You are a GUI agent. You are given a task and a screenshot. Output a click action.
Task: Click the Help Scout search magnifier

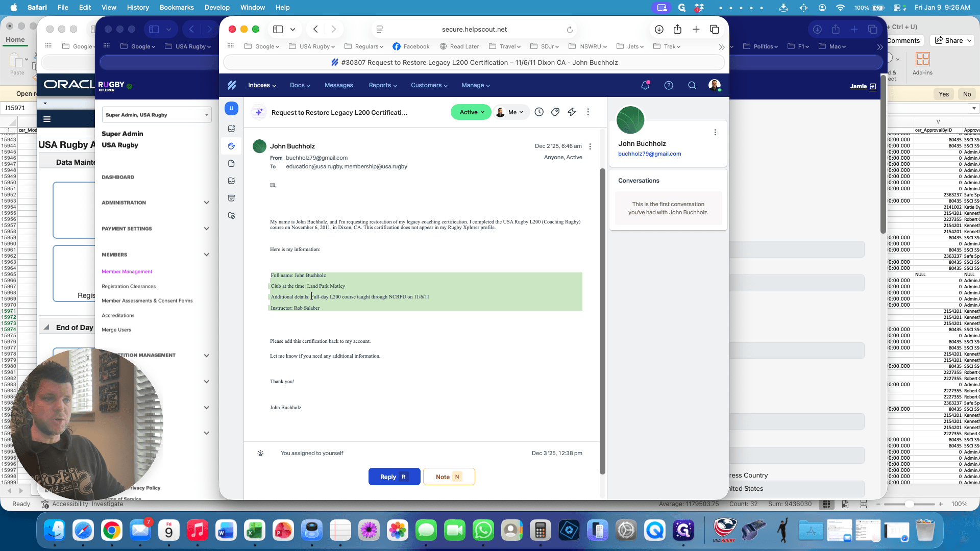click(x=692, y=85)
